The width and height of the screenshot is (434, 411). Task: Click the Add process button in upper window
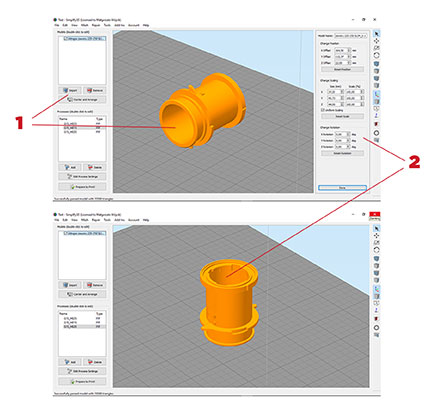[70, 167]
